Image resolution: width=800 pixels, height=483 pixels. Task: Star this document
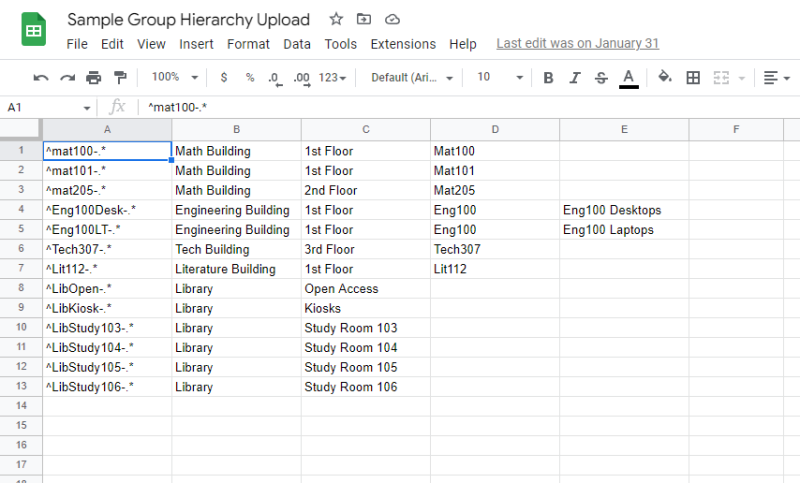[336, 19]
